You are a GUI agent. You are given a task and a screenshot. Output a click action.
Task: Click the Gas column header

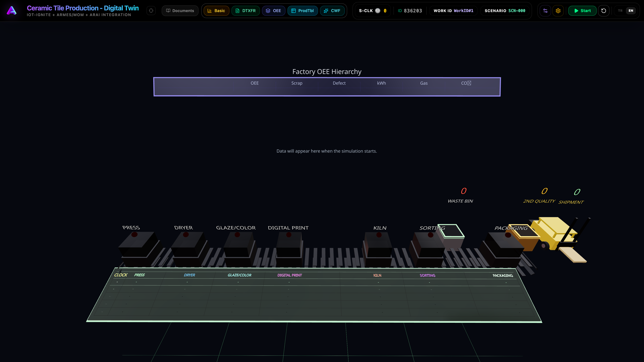[x=424, y=83]
